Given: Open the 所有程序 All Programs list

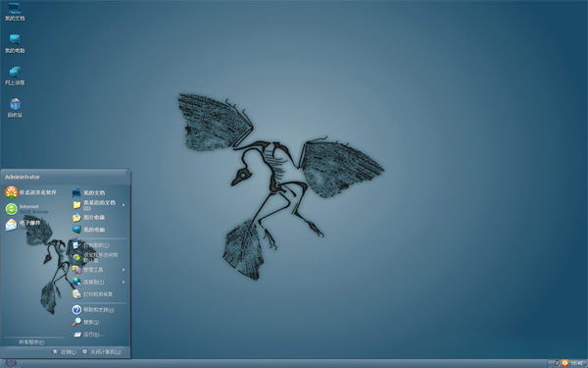Looking at the screenshot, I should 31,342.
